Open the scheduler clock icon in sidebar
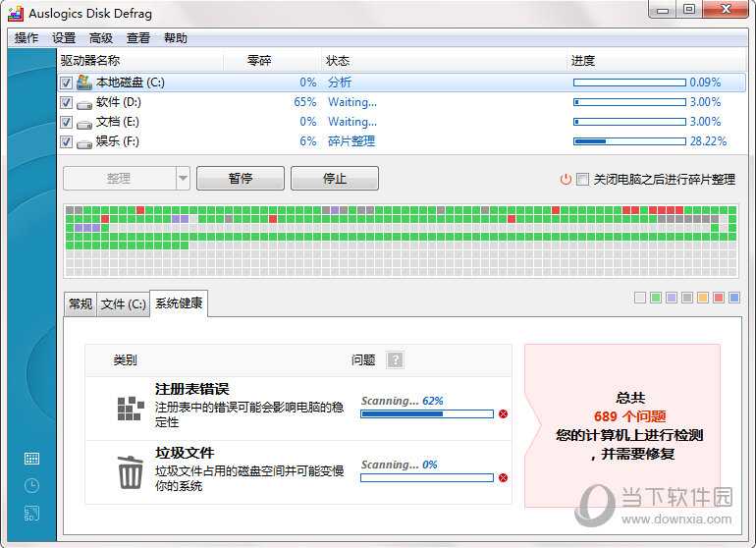The image size is (756, 548). [x=31, y=485]
